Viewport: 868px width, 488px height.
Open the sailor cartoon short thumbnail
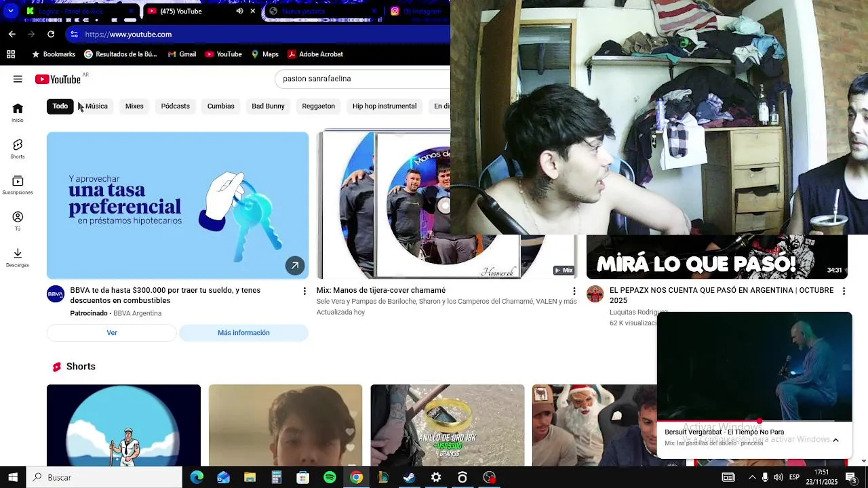pos(123,426)
